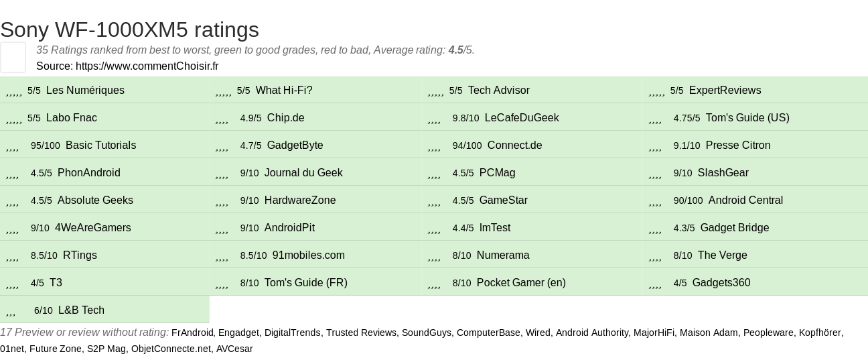The image size is (868, 356).
Task: Click the blank thumbnail beside the ratings summary
Action: (13, 57)
